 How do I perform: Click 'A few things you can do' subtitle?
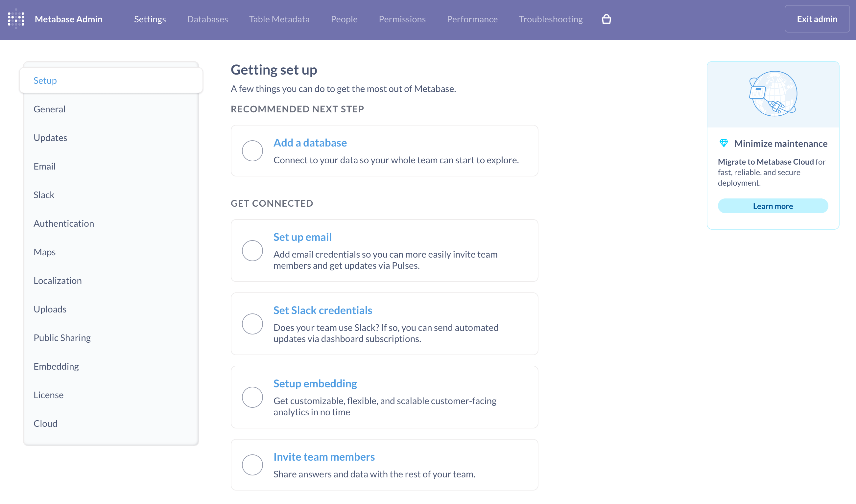click(343, 89)
